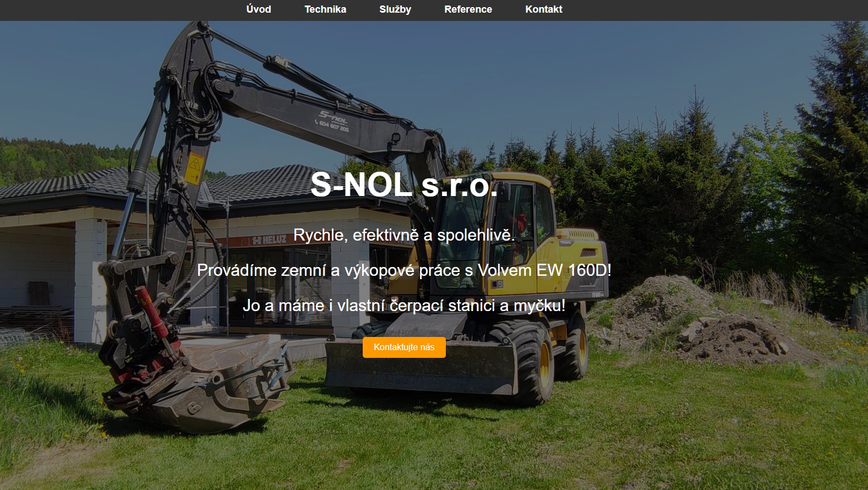Screen dimensions: 868x490
Task: Open the Úvod navigation link
Action: click(259, 9)
